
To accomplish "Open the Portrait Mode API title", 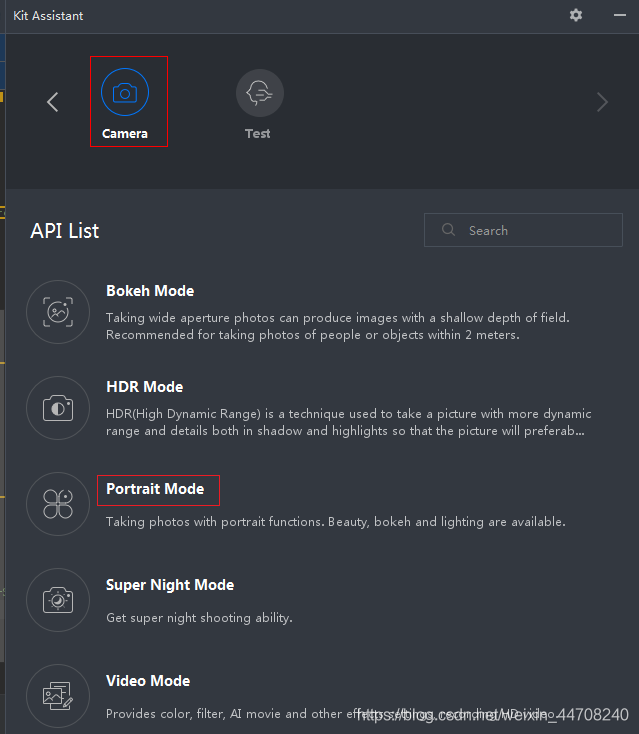I will click(x=155, y=489).
